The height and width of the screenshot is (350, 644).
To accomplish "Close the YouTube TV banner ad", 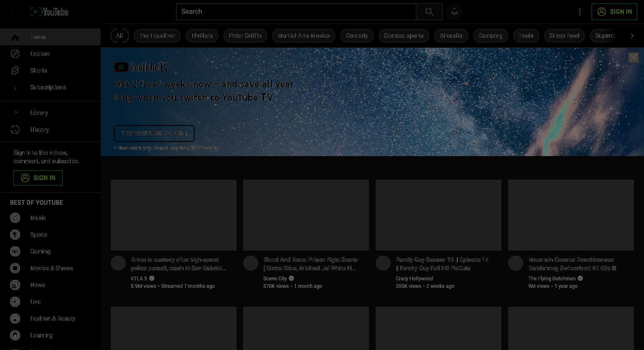I will point(633,57).
